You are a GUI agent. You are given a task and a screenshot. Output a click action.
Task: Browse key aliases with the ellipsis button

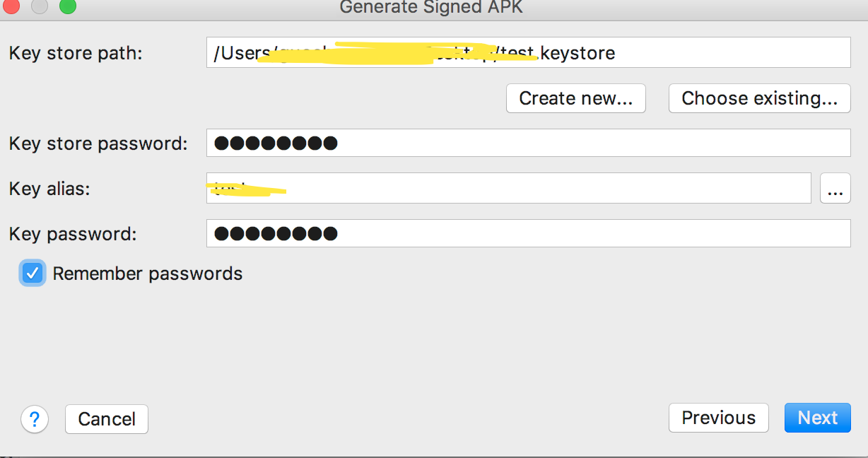tap(835, 189)
